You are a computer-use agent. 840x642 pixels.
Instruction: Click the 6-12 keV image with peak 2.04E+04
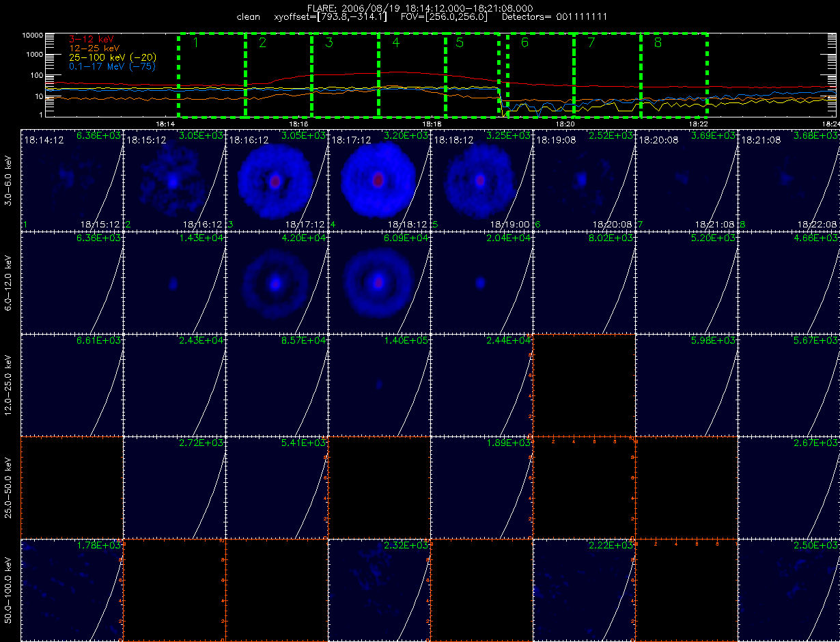coord(481,282)
